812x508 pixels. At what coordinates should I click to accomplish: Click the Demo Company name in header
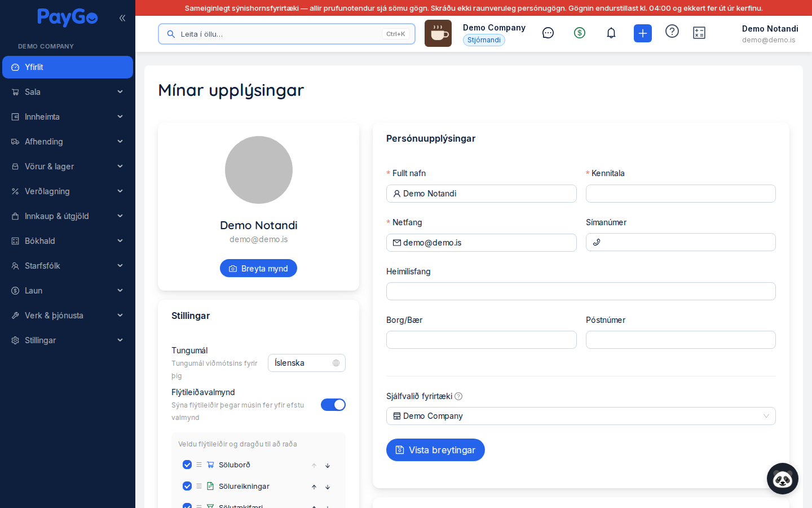pyautogui.click(x=494, y=28)
